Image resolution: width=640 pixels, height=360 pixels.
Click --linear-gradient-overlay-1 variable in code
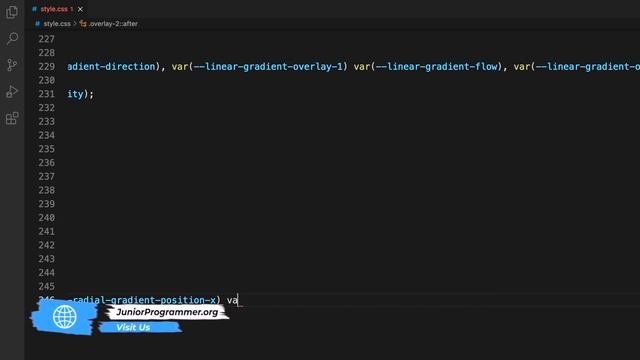(268, 67)
